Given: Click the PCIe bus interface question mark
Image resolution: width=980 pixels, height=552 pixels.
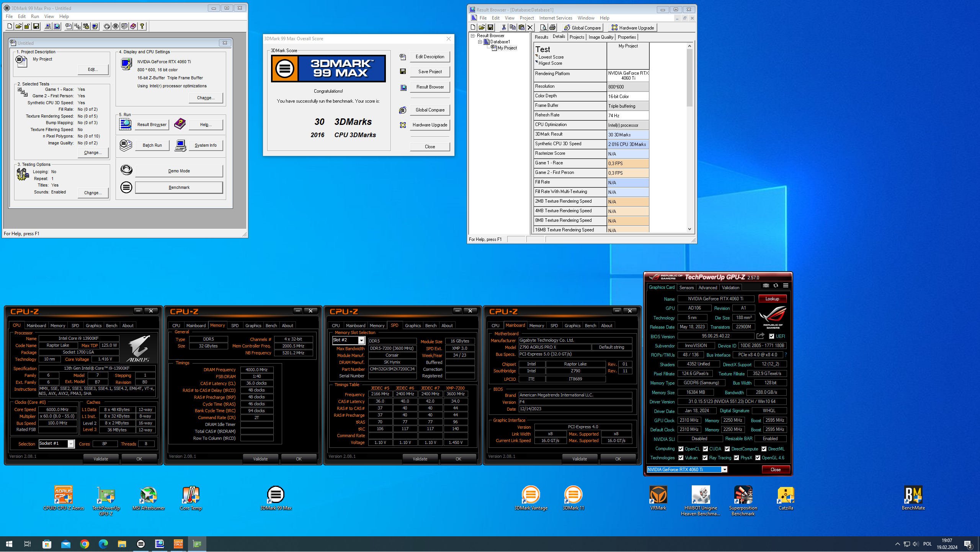Looking at the screenshot, I should pyautogui.click(x=786, y=355).
